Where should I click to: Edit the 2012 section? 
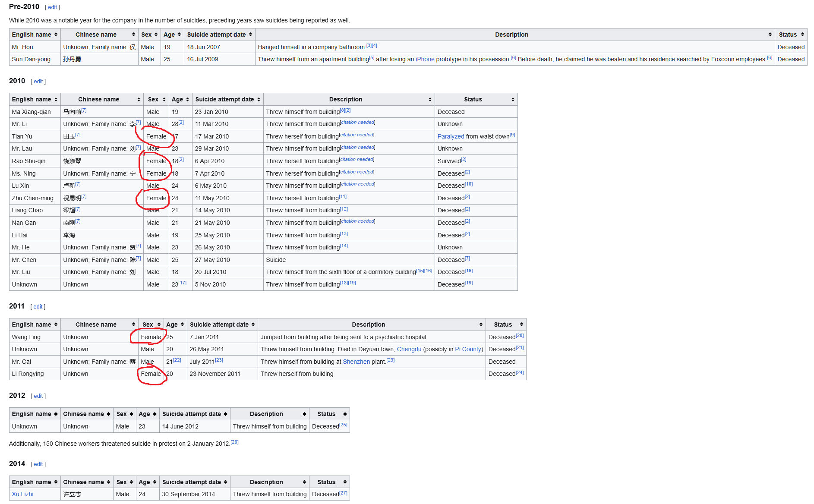[38, 396]
